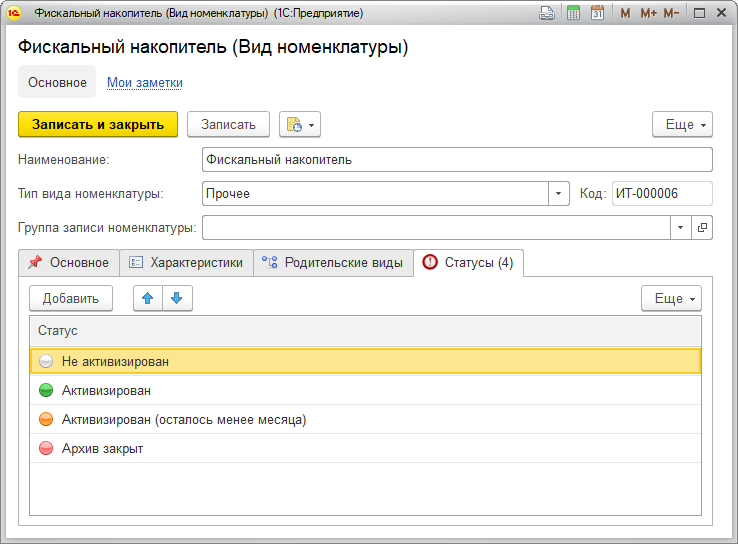Select the Статусы (4) tab
The image size is (738, 544).
pyautogui.click(x=468, y=263)
